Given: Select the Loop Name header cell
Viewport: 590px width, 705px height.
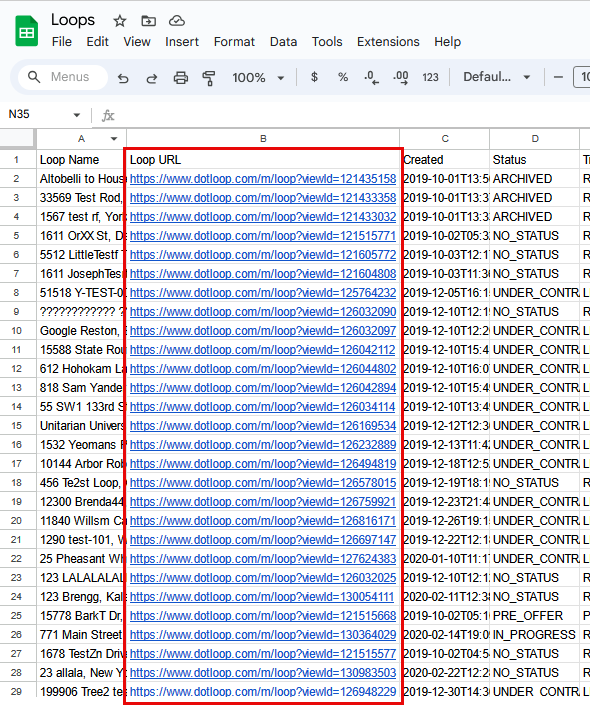Looking at the screenshot, I should tap(81, 160).
